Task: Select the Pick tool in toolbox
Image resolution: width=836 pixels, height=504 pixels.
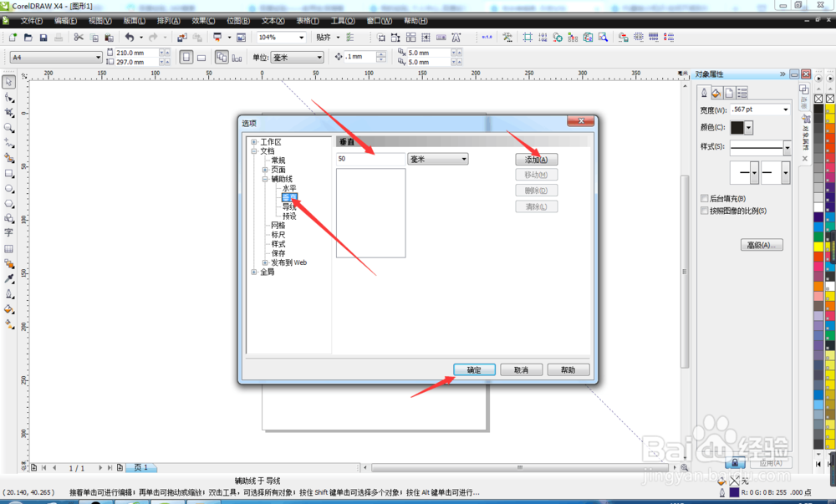Action: (x=9, y=82)
